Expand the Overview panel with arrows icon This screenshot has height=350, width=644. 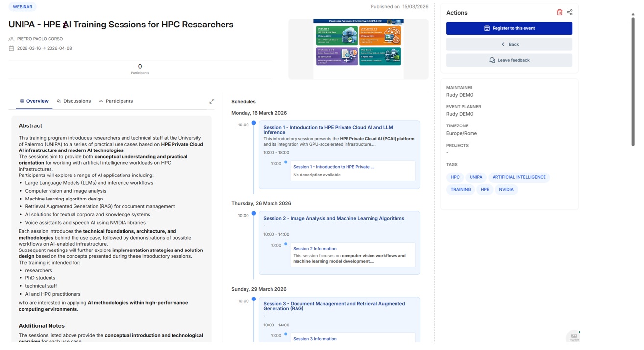click(x=212, y=101)
